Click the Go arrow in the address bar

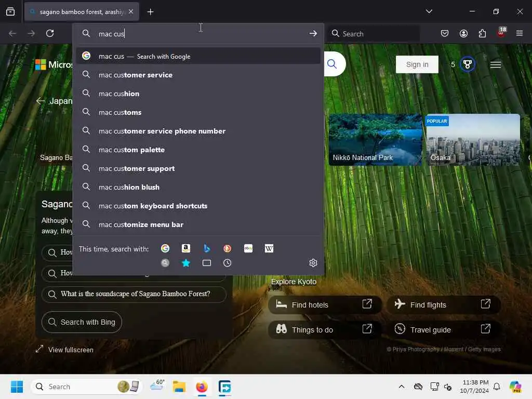[313, 33]
